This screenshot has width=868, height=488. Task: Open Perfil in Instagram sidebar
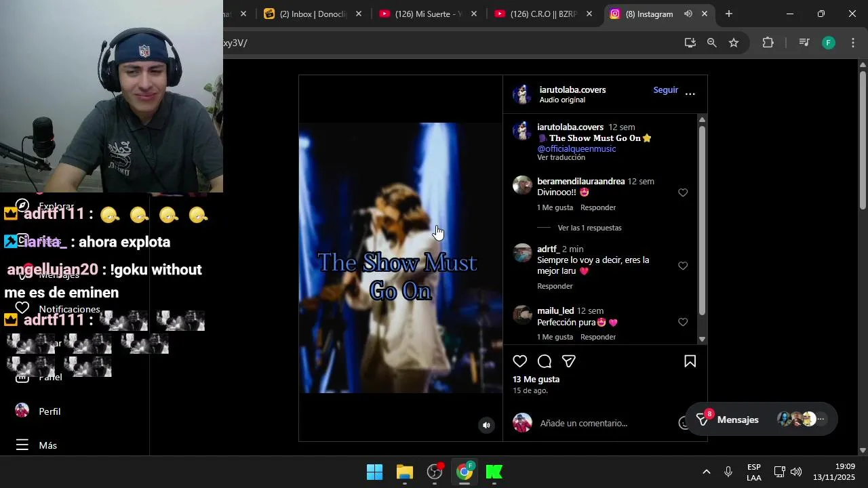pyautogui.click(x=39, y=411)
